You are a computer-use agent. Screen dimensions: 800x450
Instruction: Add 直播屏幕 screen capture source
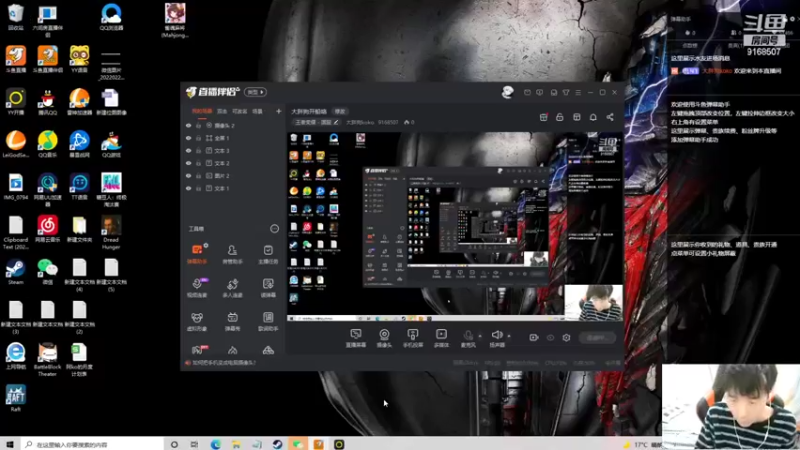pos(356,338)
